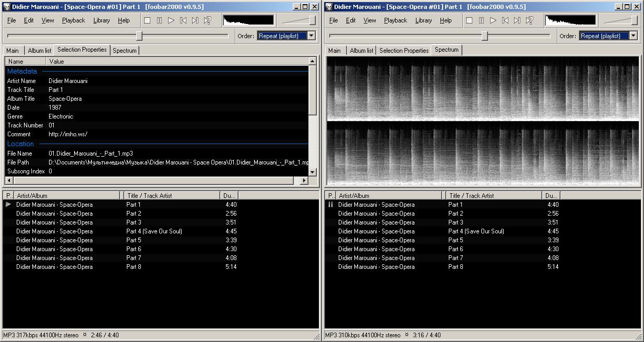Viewport: 644px width, 342px height.
Task: Click properties panel scroll-down arrow
Action: 313,172
